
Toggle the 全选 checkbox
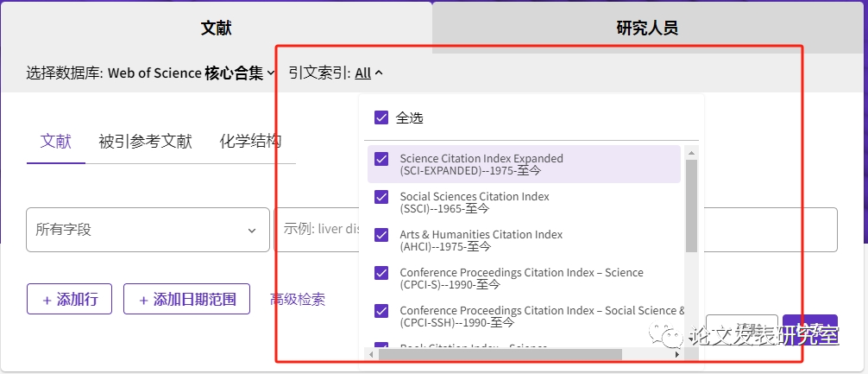381,117
